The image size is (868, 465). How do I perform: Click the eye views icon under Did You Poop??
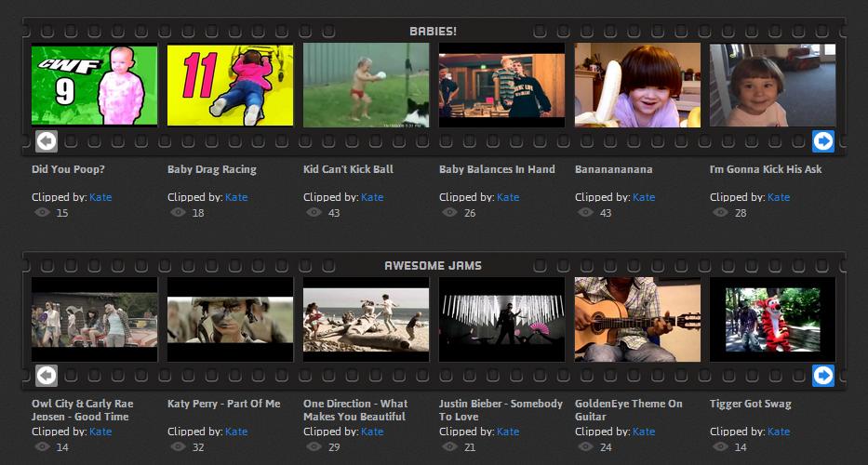(42, 213)
